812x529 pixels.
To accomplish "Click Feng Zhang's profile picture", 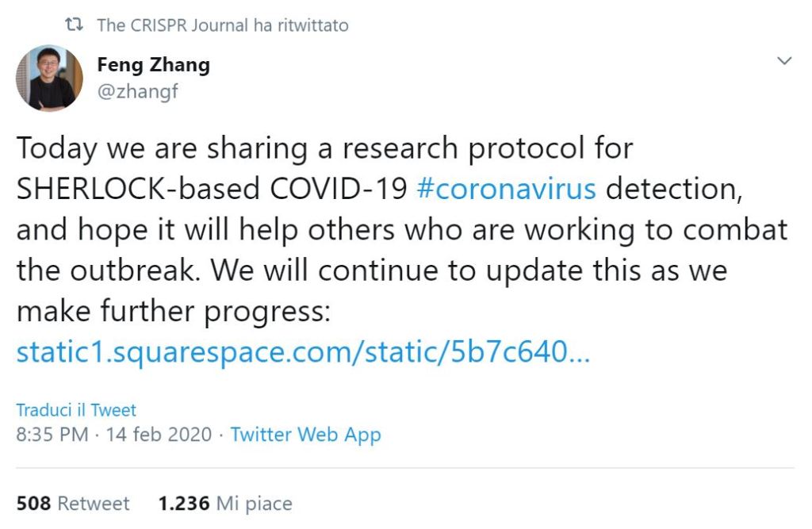I will point(49,78).
